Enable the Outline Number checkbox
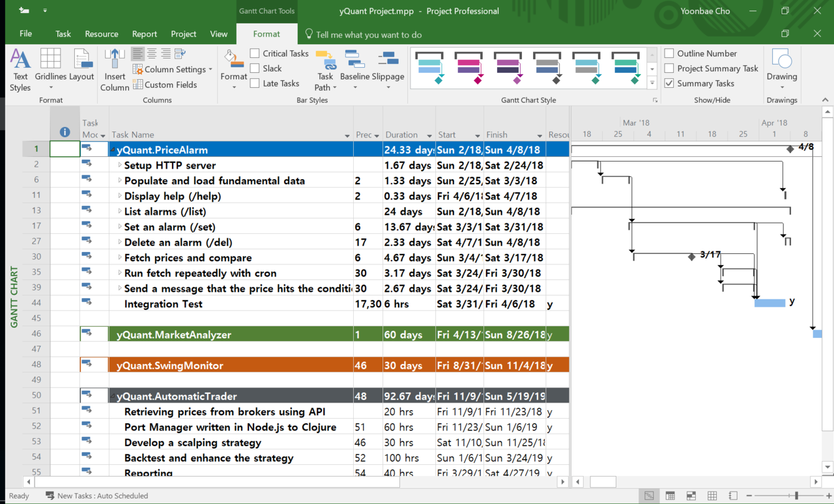Viewport: 834px width, 504px height. click(669, 53)
